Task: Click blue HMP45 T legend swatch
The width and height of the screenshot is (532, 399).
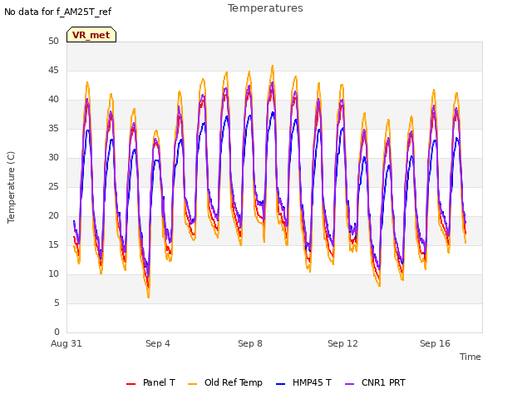Action: (x=281, y=384)
